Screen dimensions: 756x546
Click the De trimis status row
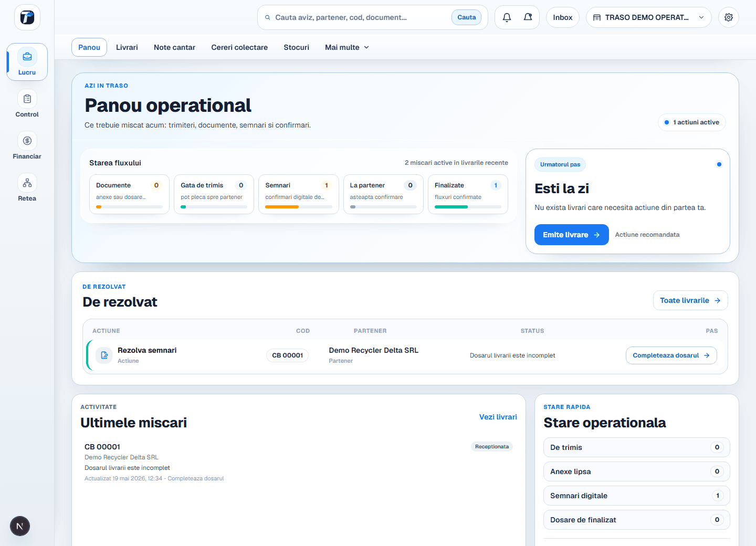point(637,447)
